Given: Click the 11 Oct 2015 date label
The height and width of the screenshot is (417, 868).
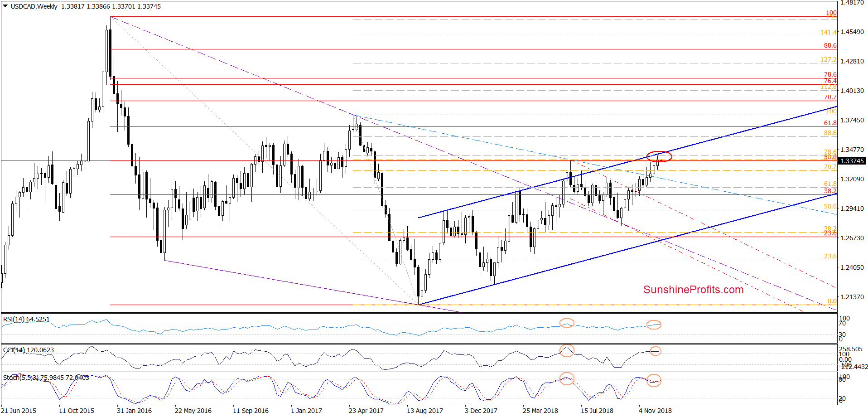Looking at the screenshot, I should tap(77, 411).
